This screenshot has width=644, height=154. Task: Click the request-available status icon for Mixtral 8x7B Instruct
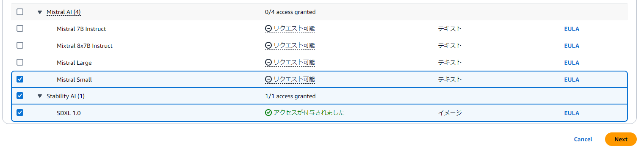click(268, 45)
